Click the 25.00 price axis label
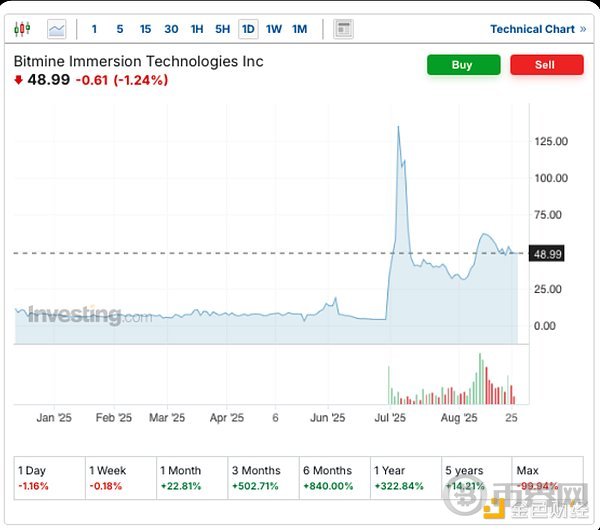 (548, 289)
